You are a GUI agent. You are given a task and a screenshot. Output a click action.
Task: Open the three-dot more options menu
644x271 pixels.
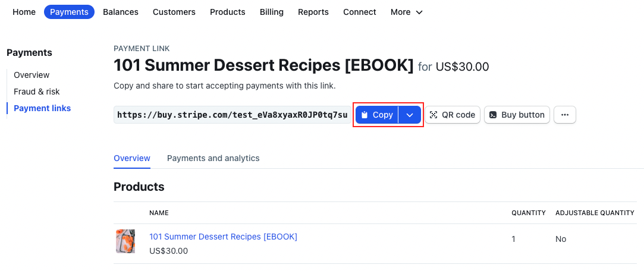(564, 115)
